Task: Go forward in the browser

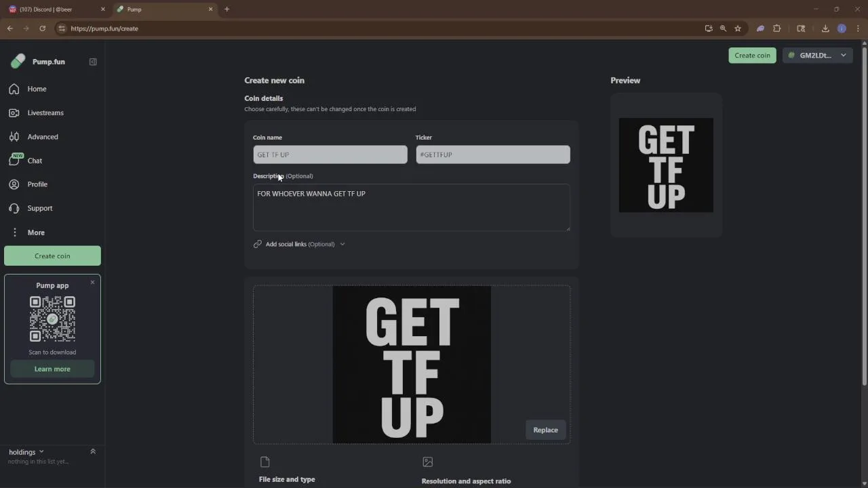Action: point(26,28)
